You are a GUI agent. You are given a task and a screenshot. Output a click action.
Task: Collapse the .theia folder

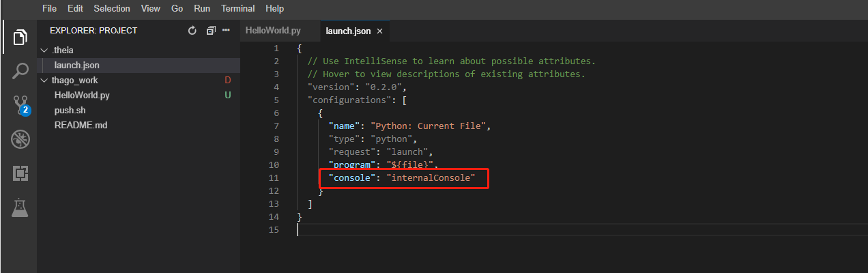(x=44, y=51)
